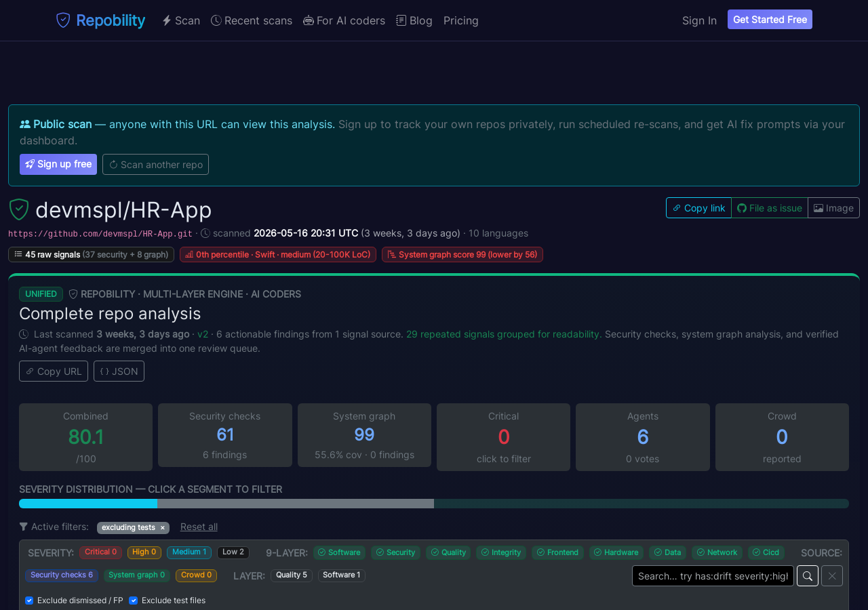Open Recent scans page
This screenshot has width=868, height=610.
click(x=252, y=20)
